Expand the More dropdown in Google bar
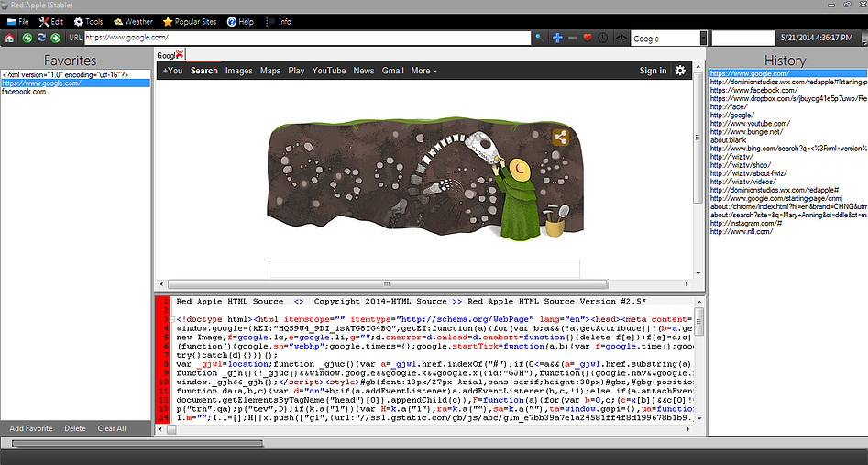The image size is (868, 465). 424,71
